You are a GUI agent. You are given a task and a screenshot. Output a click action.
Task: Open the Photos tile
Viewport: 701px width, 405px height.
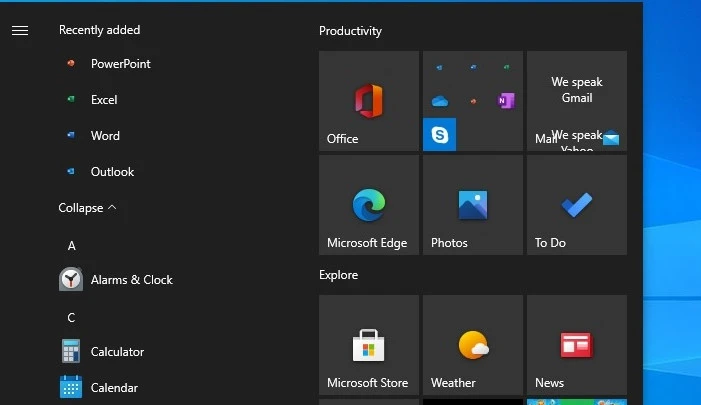click(x=473, y=205)
